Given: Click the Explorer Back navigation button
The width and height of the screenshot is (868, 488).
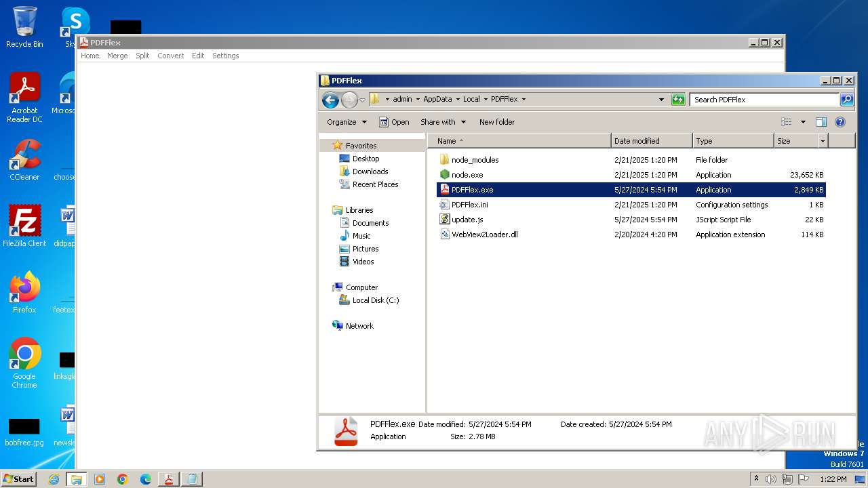Looking at the screenshot, I should tap(330, 100).
